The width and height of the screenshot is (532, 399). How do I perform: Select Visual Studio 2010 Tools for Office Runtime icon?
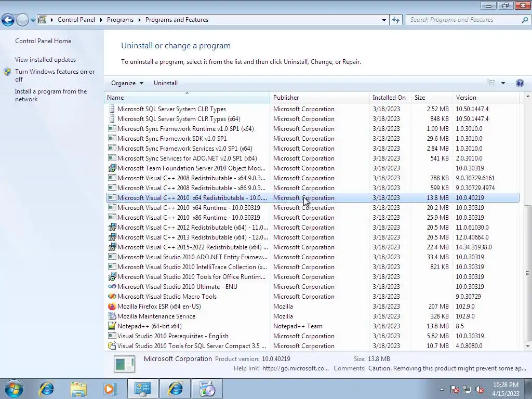coord(112,276)
